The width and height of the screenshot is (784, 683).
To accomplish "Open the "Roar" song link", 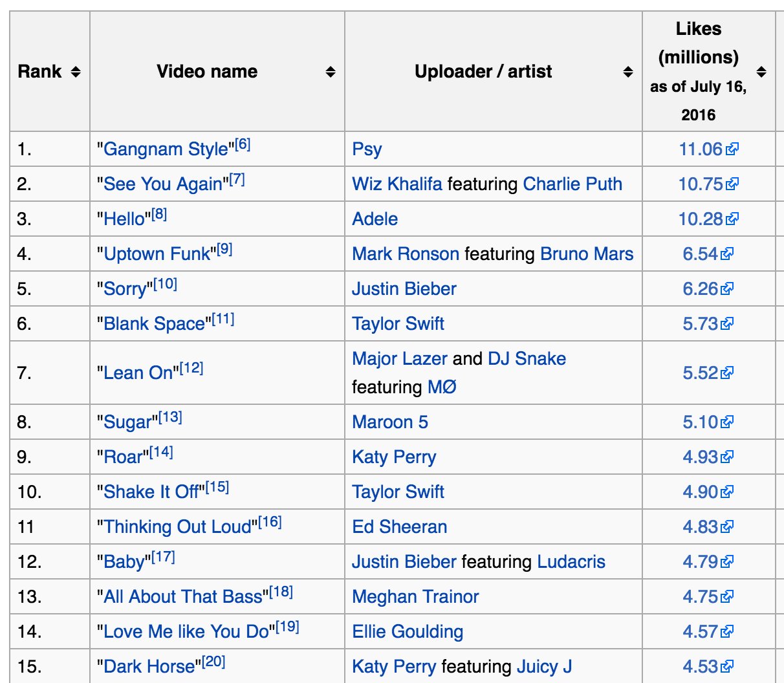I will click(123, 457).
